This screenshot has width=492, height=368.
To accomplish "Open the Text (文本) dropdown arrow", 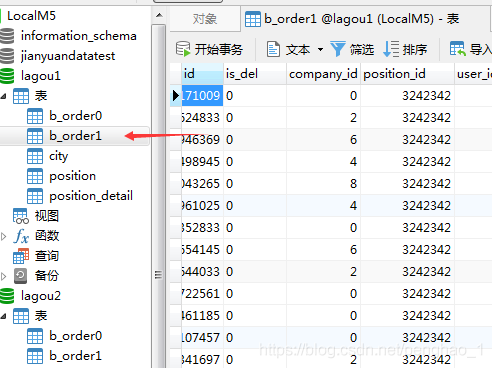I will (320, 50).
